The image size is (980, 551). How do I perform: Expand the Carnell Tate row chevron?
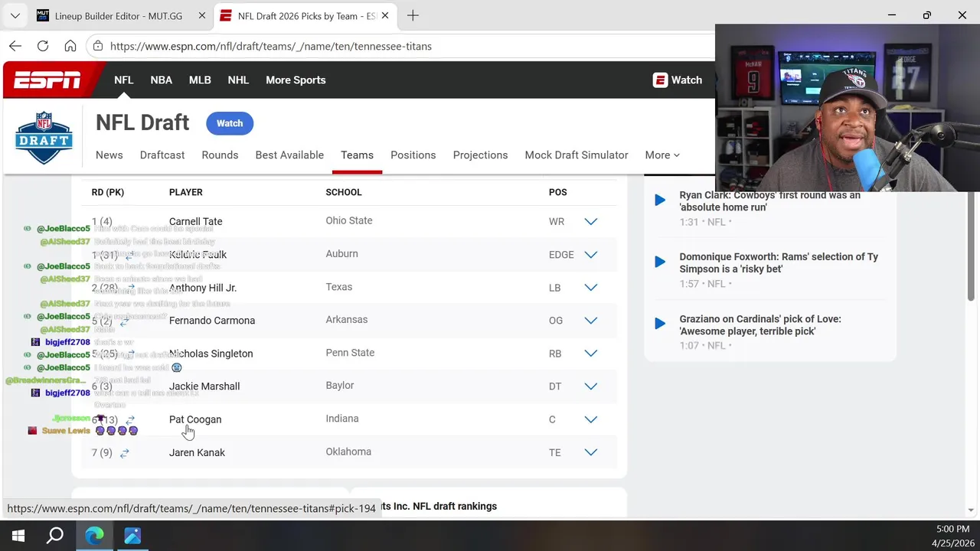pos(590,222)
